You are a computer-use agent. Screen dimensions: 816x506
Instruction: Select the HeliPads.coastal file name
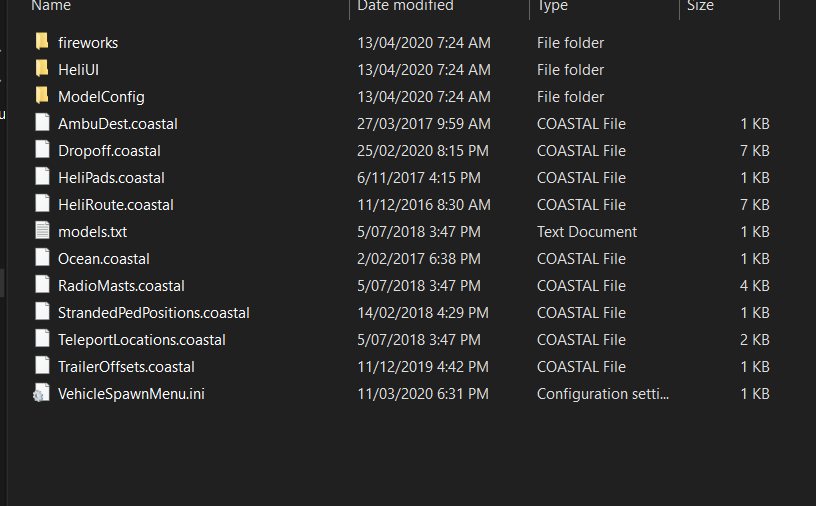(111, 178)
